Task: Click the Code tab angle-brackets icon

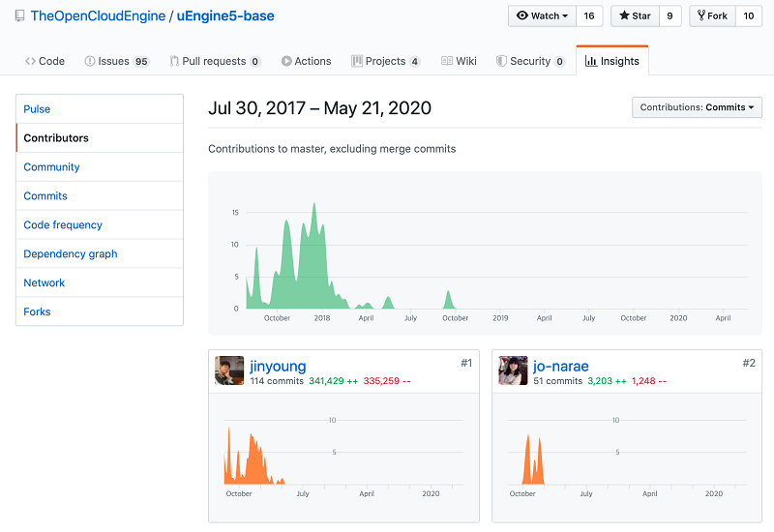Action: 30,61
